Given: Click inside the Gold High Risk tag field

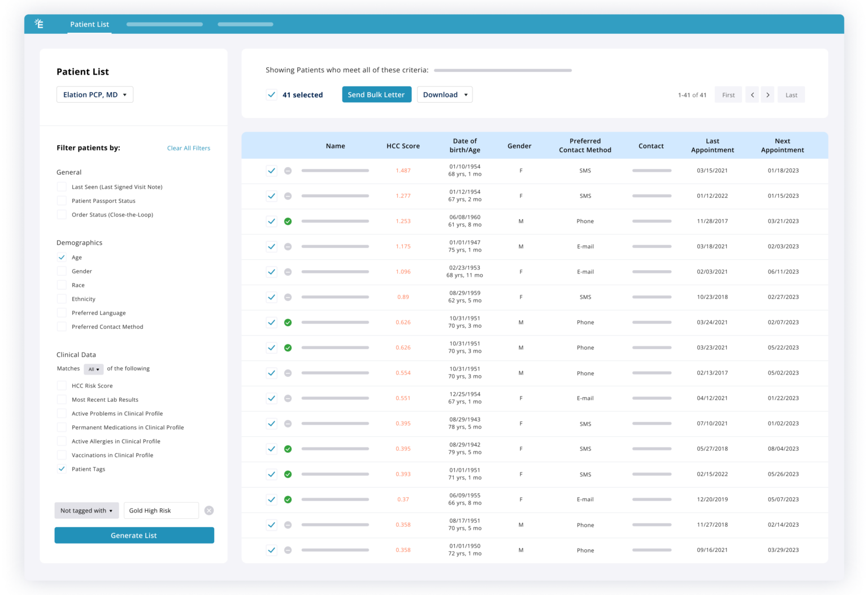Looking at the screenshot, I should pyautogui.click(x=160, y=510).
